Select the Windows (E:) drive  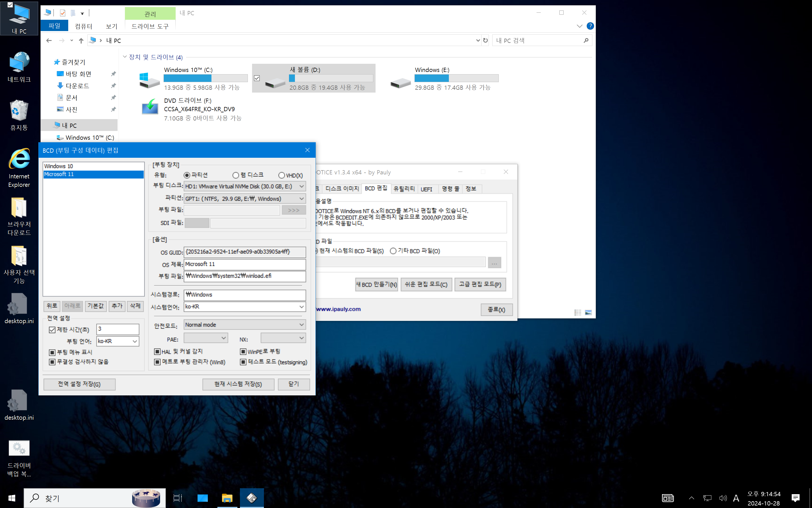[x=445, y=79]
